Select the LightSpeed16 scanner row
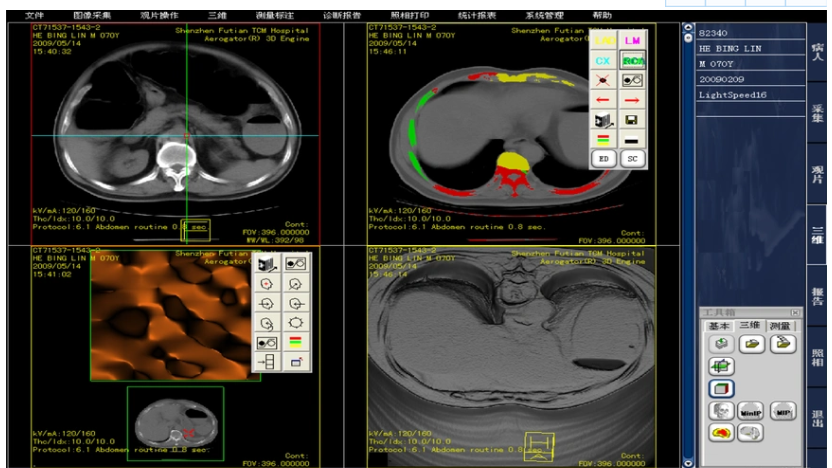The height and width of the screenshot is (468, 832). point(750,95)
